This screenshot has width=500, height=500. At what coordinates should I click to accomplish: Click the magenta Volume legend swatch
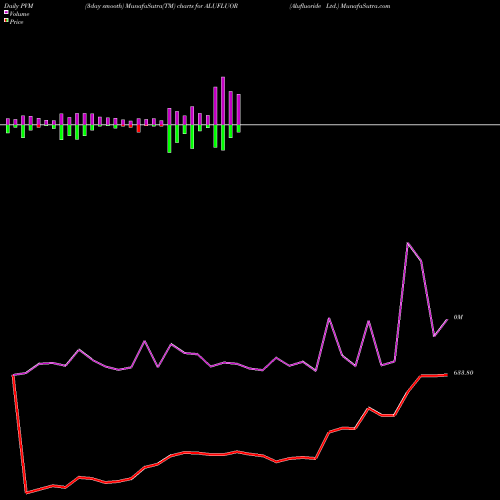(6, 12)
